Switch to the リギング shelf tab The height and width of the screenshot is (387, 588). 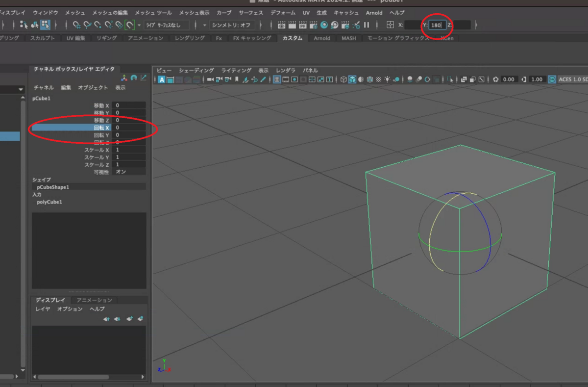click(107, 38)
